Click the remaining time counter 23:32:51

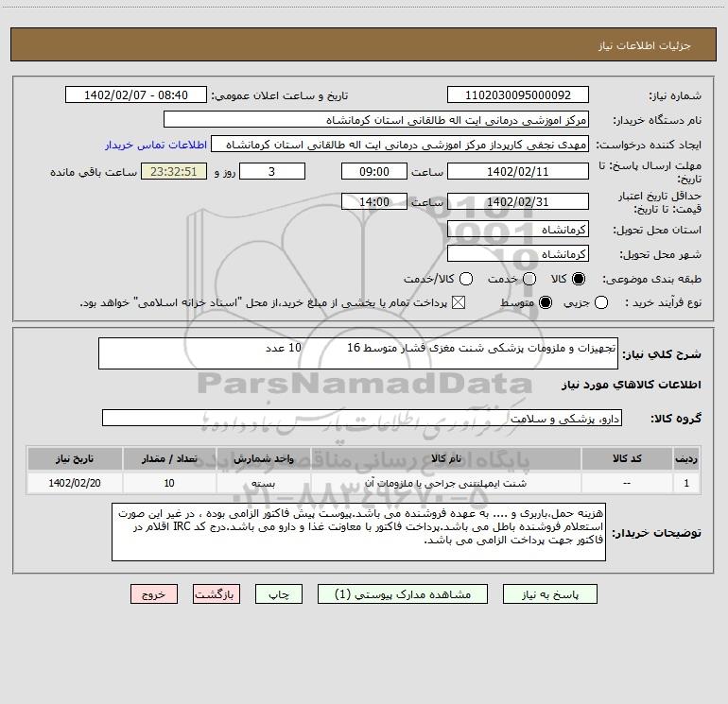(x=174, y=171)
